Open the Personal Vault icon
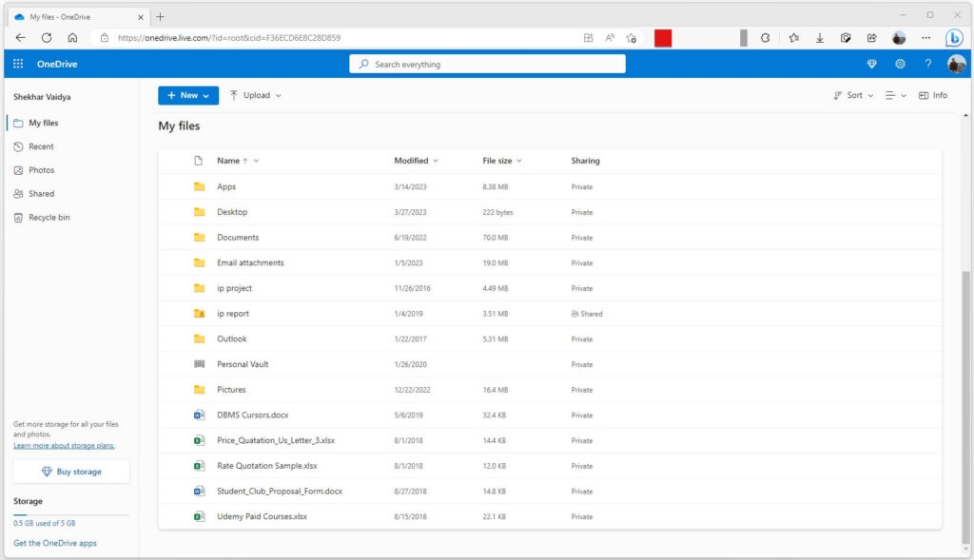This screenshot has height=560, width=974. [200, 364]
